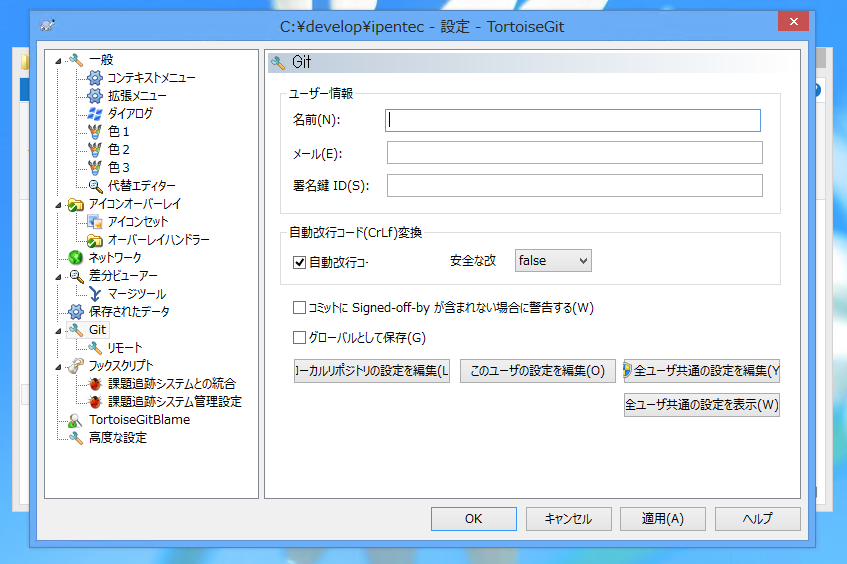Collapse the アイコンオーバーレイ tree node

tap(58, 205)
